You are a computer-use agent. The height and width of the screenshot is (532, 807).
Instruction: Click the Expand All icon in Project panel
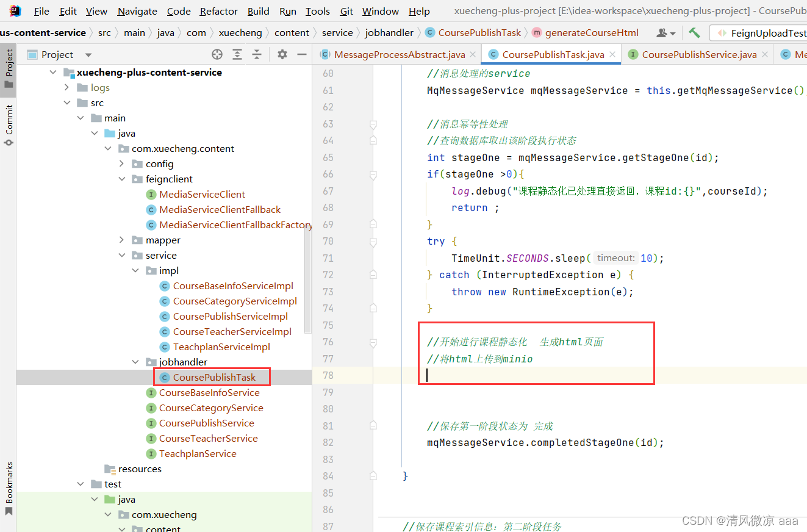click(237, 54)
